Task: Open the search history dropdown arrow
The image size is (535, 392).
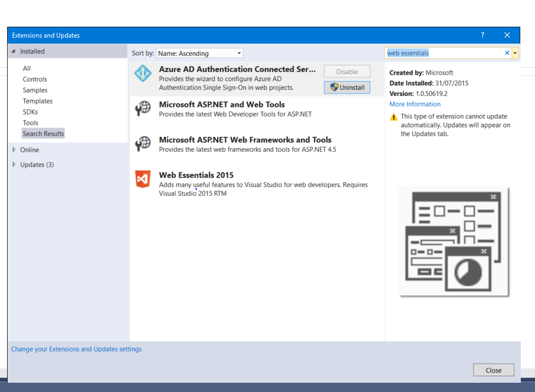Action: click(515, 53)
